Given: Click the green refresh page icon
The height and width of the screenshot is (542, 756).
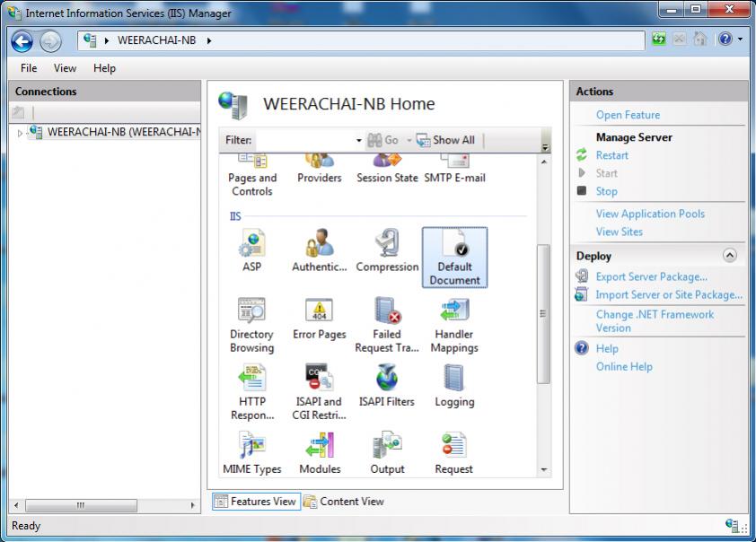Looking at the screenshot, I should [x=659, y=39].
